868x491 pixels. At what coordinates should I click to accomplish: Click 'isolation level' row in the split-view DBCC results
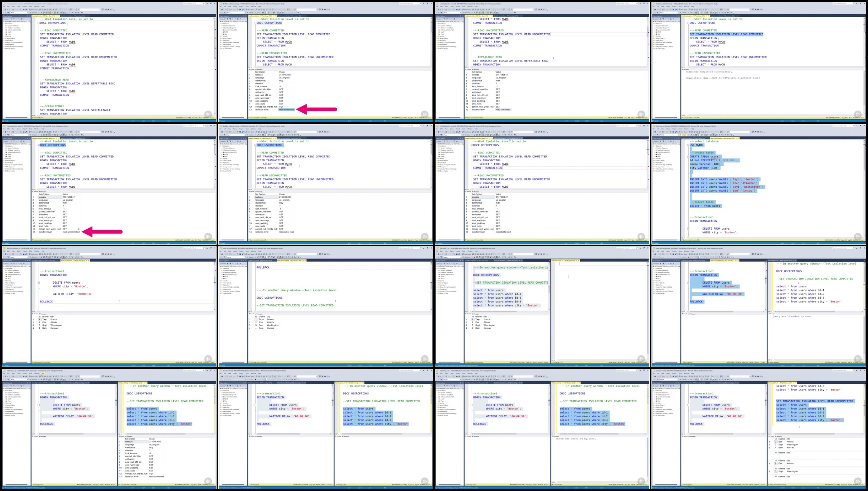tap(143, 477)
